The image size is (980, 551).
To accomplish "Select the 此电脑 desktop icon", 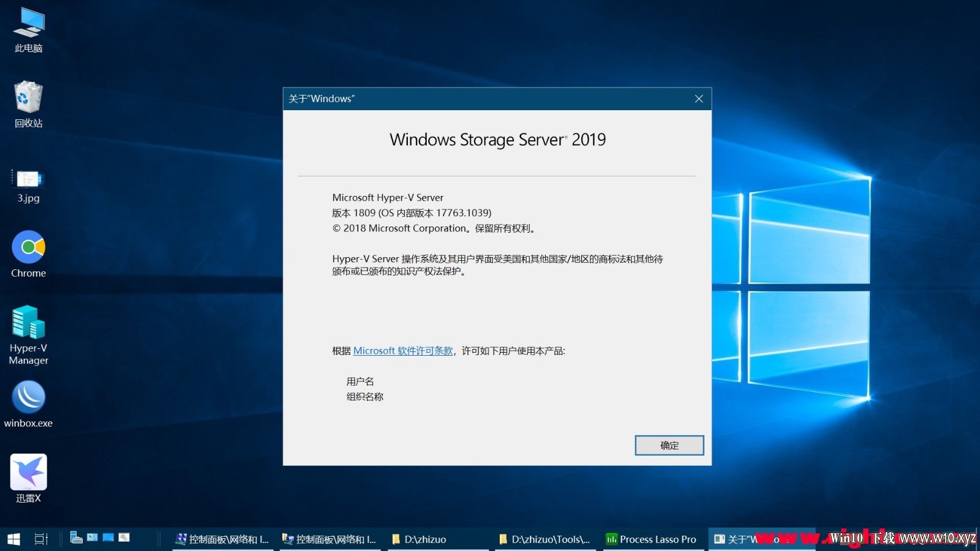I will pos(29,31).
